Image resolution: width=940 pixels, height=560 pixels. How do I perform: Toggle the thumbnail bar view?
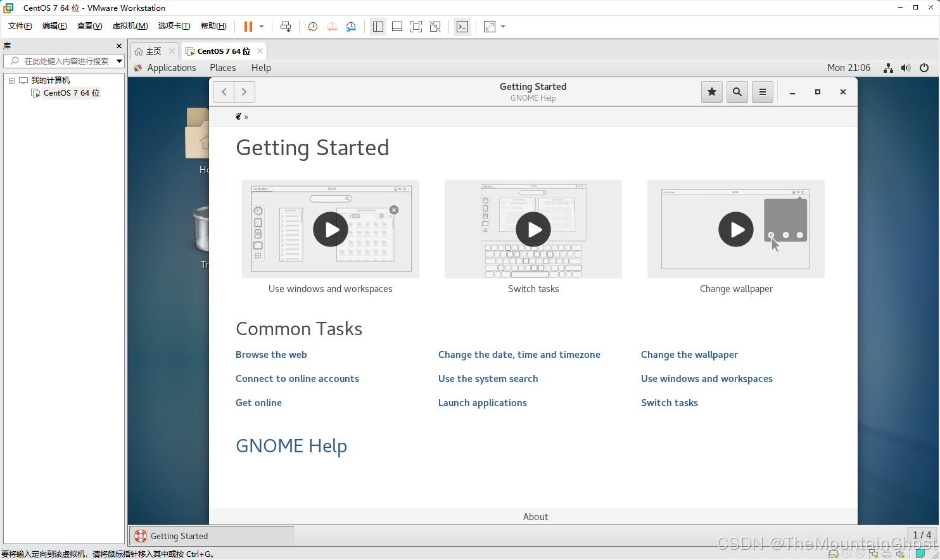[397, 27]
